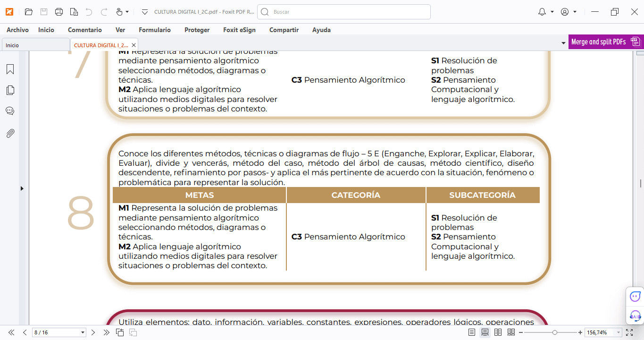Open the AI chatbot assistant icon
644x340 pixels.
coord(635,297)
